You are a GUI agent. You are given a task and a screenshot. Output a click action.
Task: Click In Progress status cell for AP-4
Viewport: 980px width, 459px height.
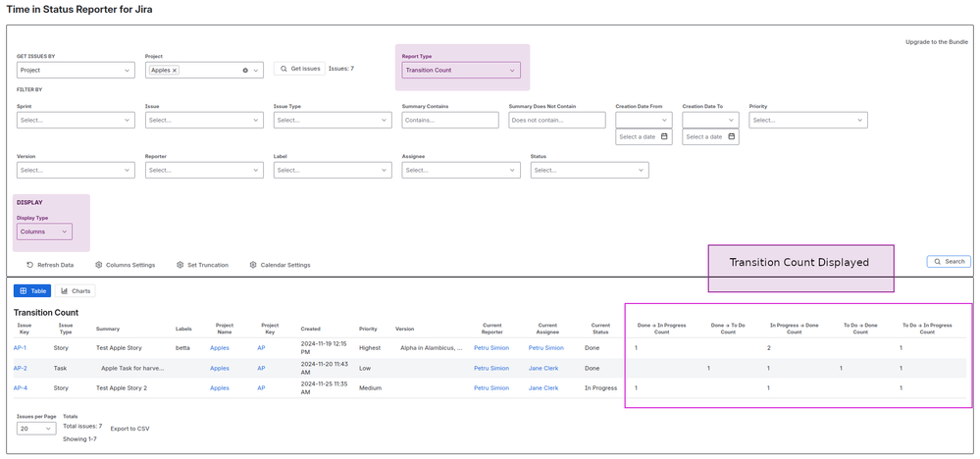[x=600, y=387]
